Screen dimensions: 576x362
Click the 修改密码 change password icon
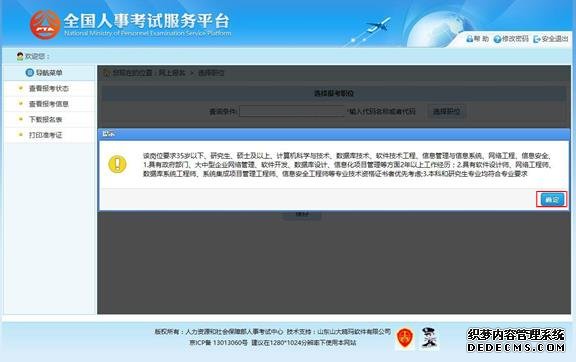click(497, 39)
